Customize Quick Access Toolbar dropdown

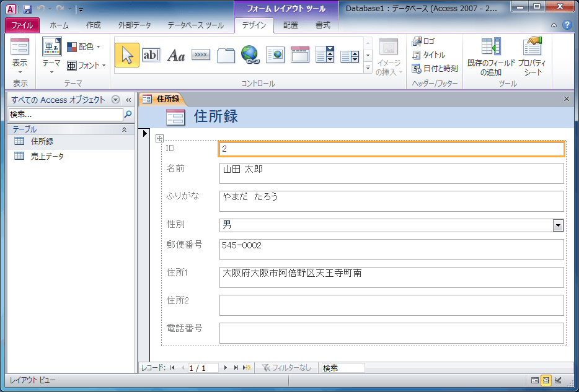[81, 9]
